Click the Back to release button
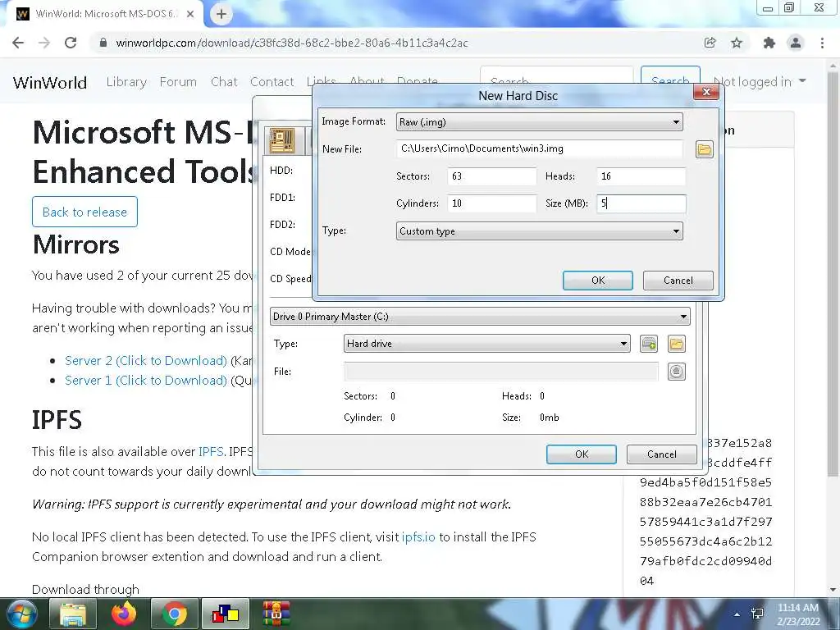The width and height of the screenshot is (840, 630). coord(84,212)
